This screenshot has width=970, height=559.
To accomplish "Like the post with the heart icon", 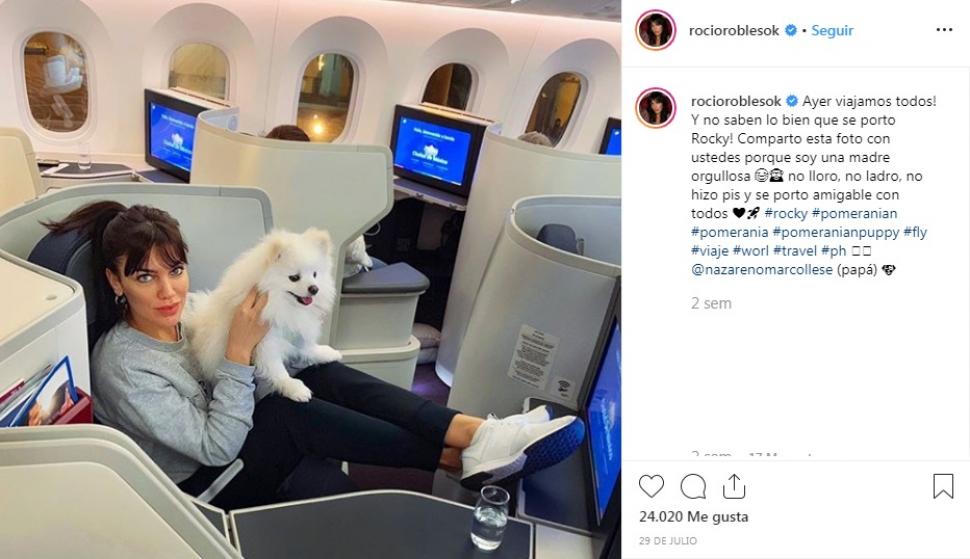I will 651,487.
